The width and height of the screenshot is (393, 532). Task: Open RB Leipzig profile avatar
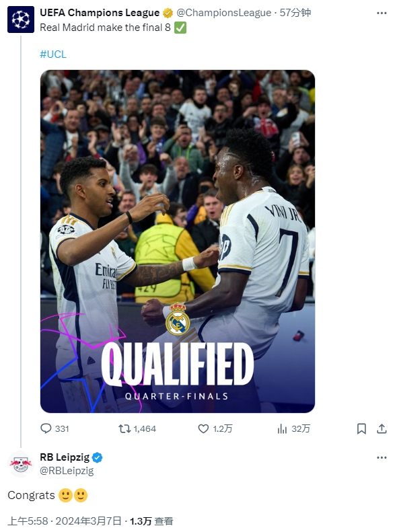[x=21, y=464]
